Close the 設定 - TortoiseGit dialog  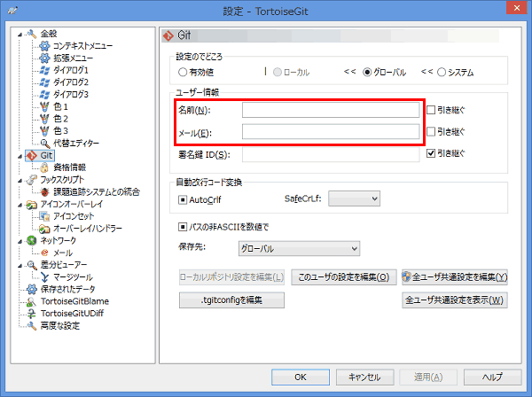tap(516, 8)
